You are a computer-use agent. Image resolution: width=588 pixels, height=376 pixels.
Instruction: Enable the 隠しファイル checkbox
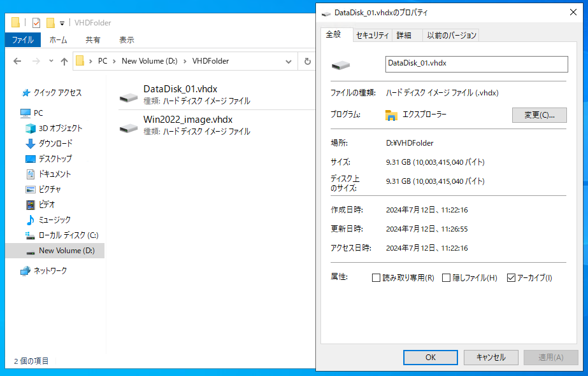point(445,277)
